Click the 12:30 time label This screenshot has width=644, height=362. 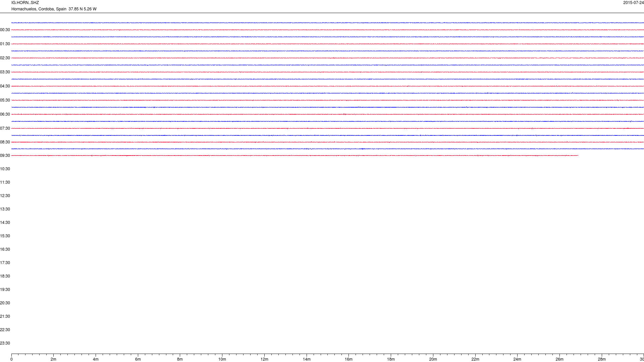coord(5,196)
